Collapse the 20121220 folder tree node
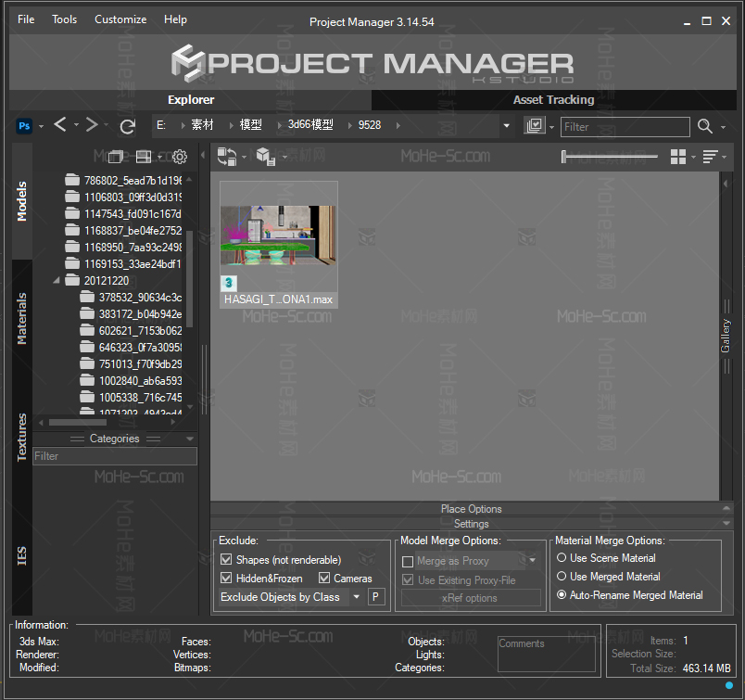This screenshot has width=745, height=700. (57, 281)
